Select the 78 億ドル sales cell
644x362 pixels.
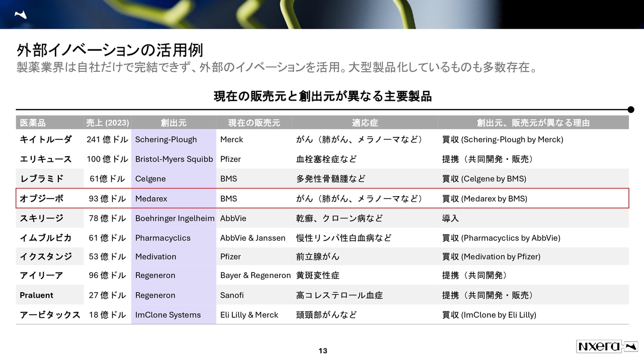107,218
